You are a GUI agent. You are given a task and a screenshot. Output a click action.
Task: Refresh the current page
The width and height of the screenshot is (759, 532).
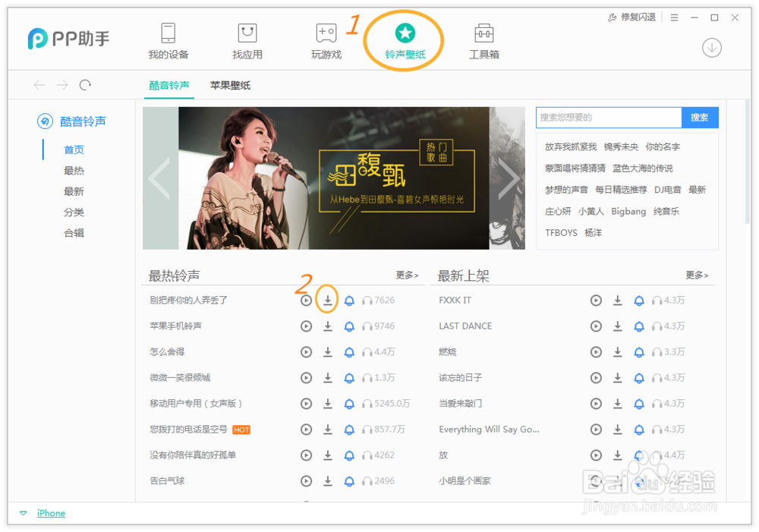(85, 85)
